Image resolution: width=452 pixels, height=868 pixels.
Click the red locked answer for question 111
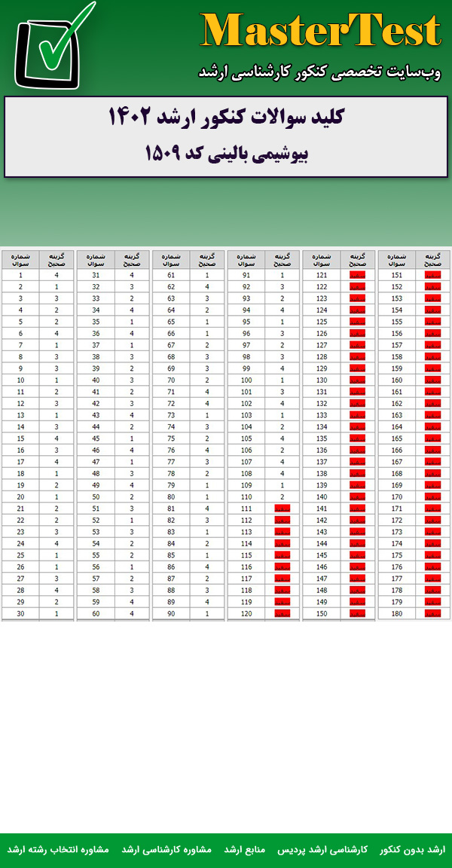[282, 509]
